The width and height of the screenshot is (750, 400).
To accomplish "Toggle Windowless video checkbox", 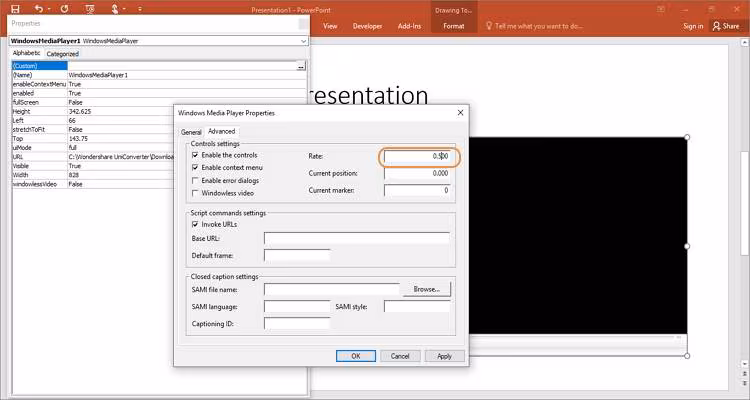I will coord(195,193).
